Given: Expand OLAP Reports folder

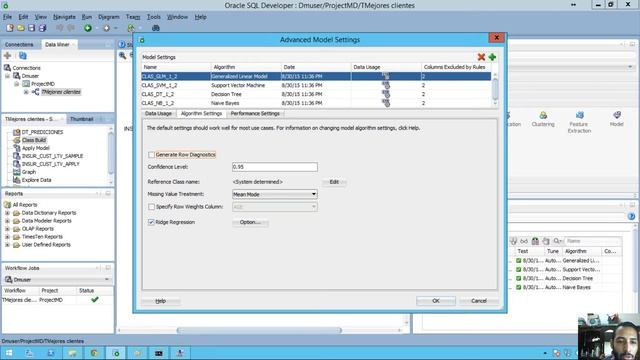Looking at the screenshot, I should click(x=7, y=229).
